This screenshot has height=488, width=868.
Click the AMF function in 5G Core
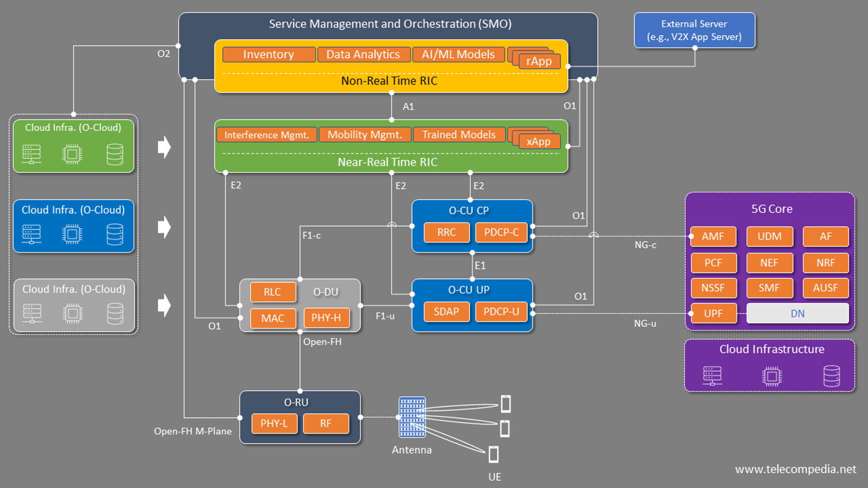(713, 236)
